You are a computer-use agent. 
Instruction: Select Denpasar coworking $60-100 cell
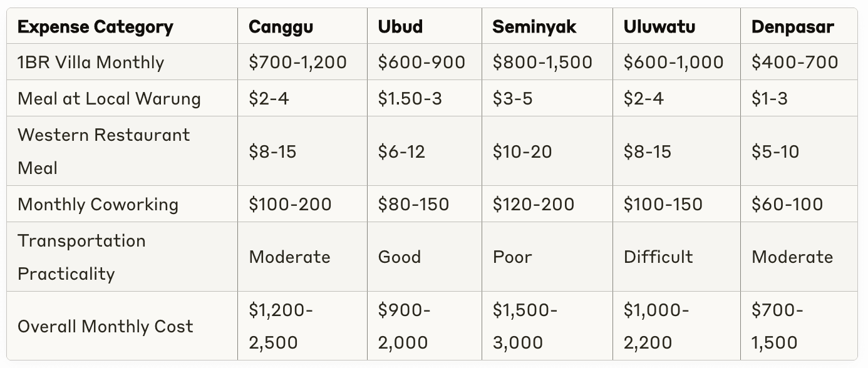(787, 205)
